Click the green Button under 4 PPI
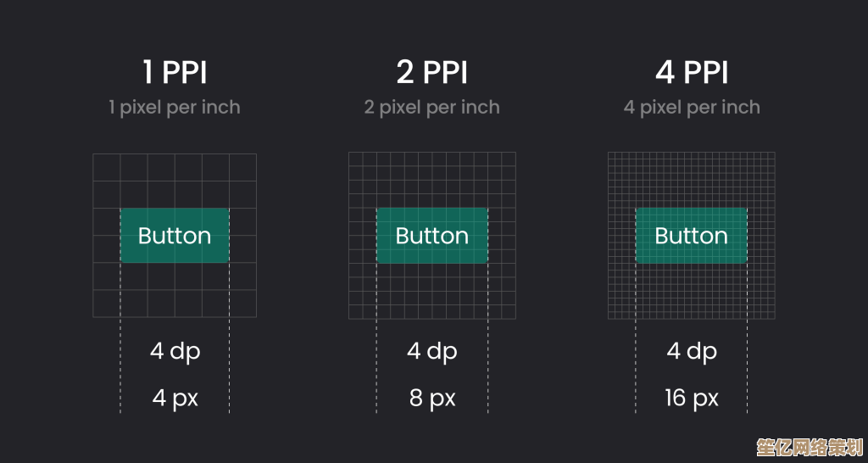 point(691,235)
